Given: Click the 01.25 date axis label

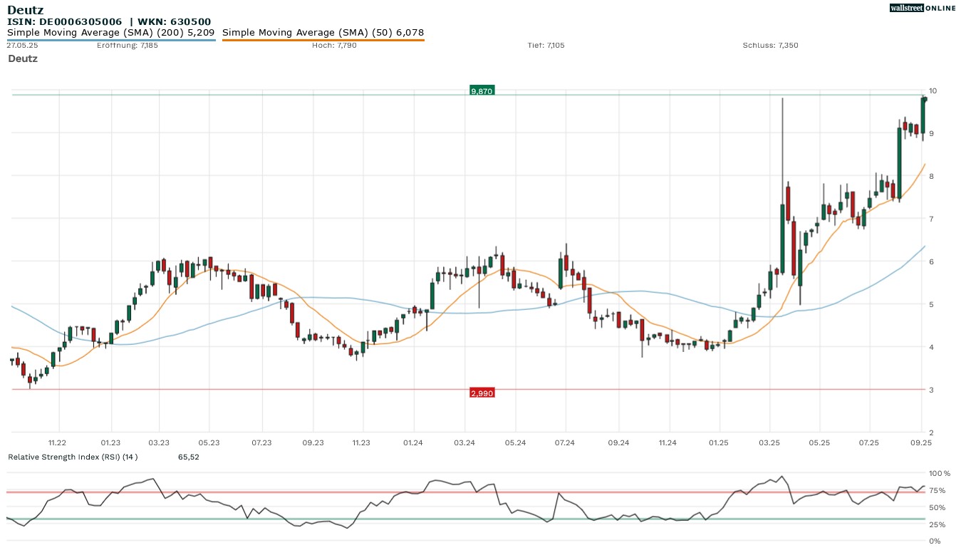Looking at the screenshot, I should (x=719, y=442).
